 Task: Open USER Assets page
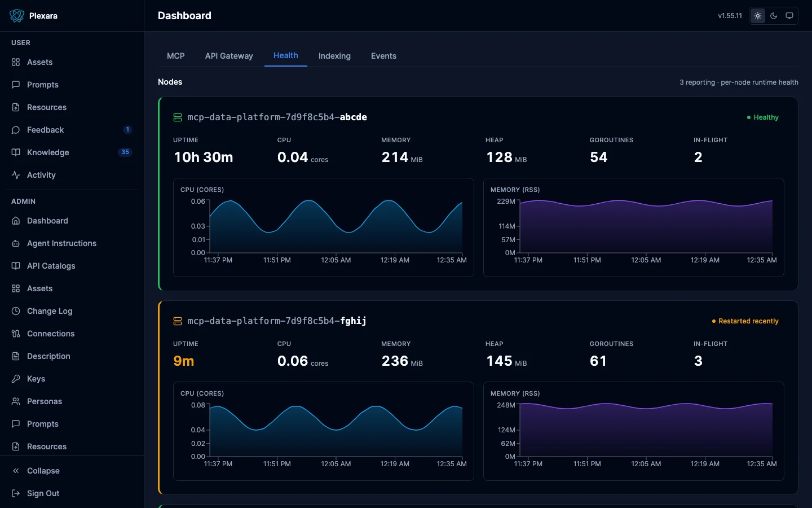pos(72,62)
